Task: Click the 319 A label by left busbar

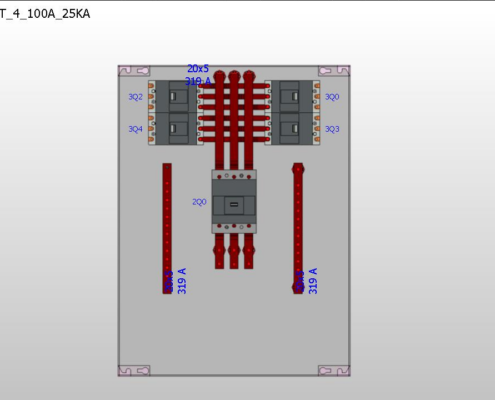Action: [182, 281]
